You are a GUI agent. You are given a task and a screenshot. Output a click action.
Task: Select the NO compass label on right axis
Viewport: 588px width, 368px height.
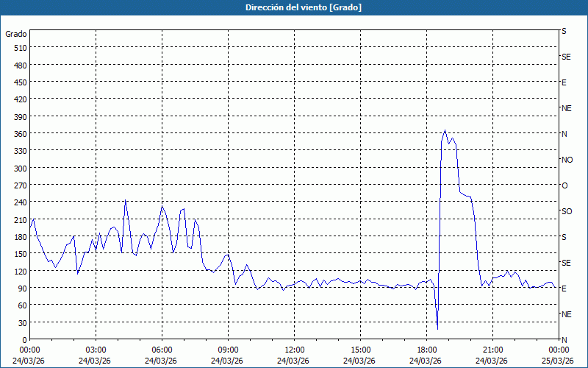(x=567, y=160)
